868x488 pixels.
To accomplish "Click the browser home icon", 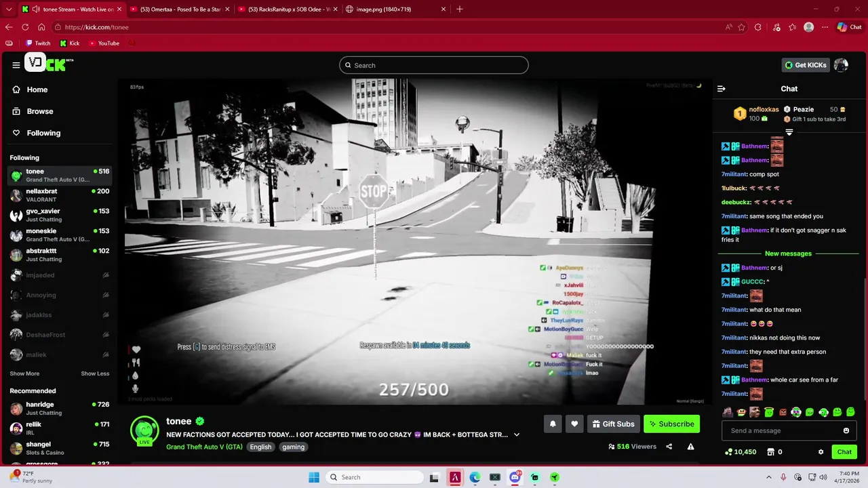I will point(41,27).
